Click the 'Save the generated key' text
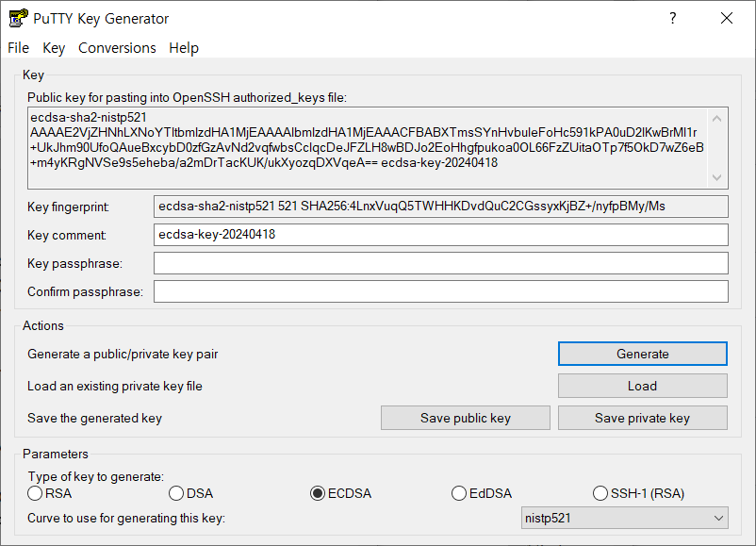756x546 pixels. click(x=94, y=418)
